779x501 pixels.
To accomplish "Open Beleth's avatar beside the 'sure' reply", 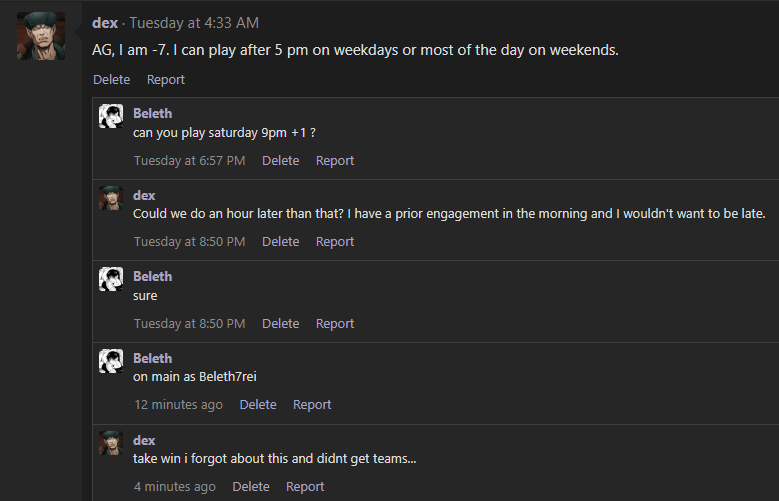I will 111,279.
